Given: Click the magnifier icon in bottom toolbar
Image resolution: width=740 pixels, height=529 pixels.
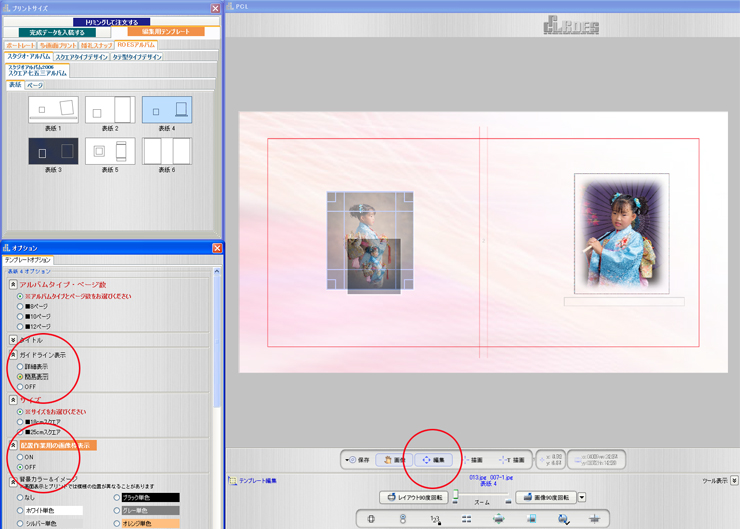Looking at the screenshot, I should (x=563, y=519).
